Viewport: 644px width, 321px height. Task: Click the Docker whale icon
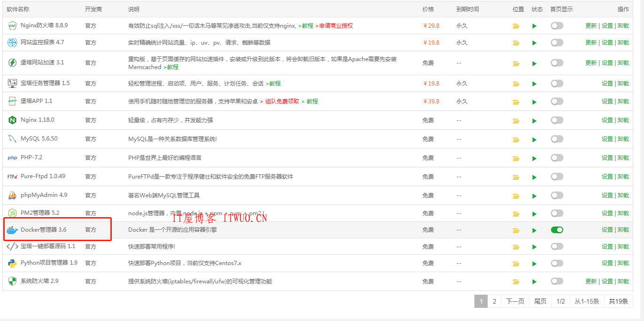(x=12, y=230)
